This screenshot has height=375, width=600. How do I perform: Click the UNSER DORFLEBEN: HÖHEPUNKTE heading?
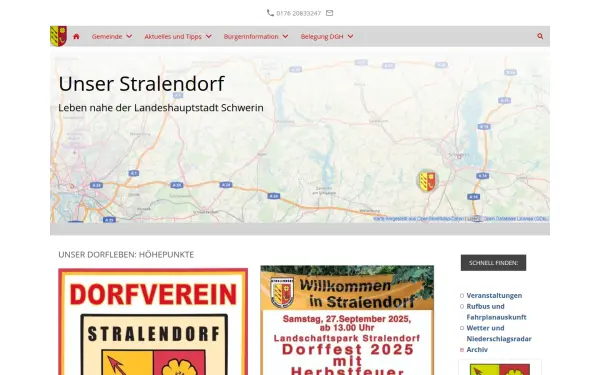coord(126,254)
